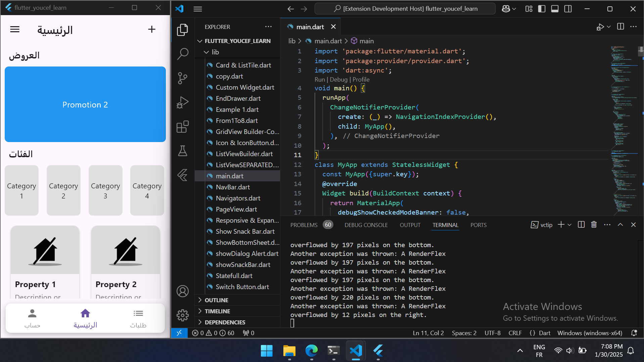
Task: Open the notifications bell in status bar
Action: pos(634,333)
